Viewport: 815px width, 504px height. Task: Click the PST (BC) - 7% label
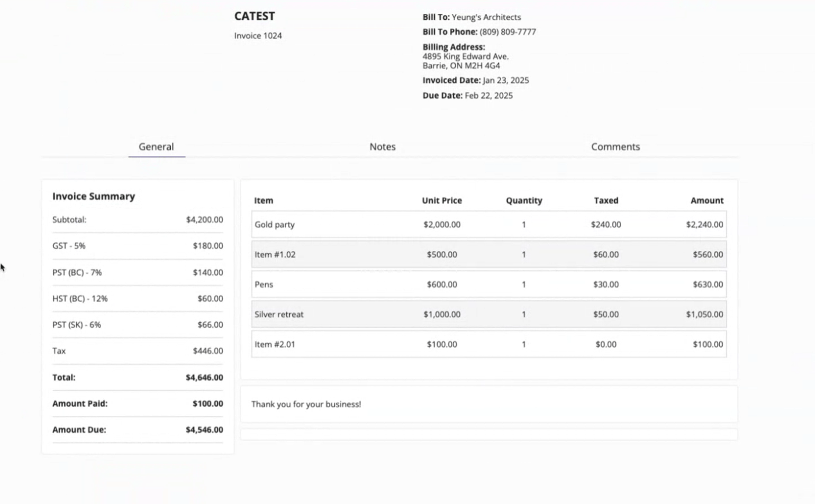pos(77,272)
